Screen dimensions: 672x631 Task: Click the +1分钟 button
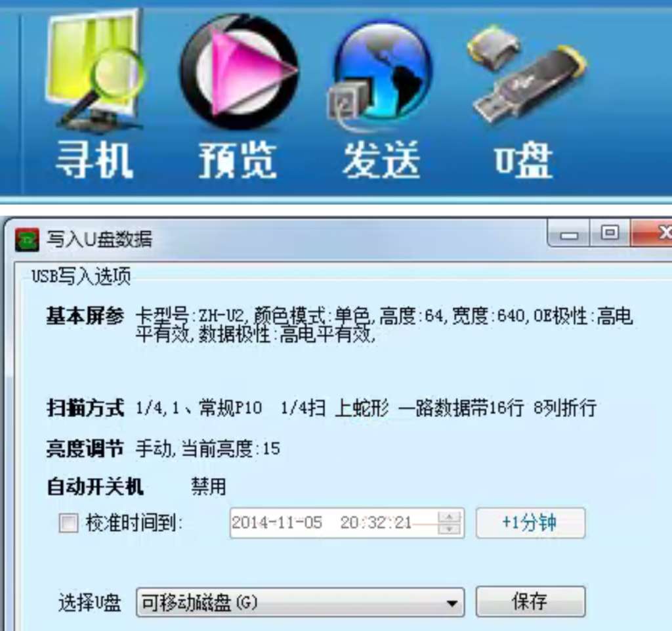coord(530,523)
